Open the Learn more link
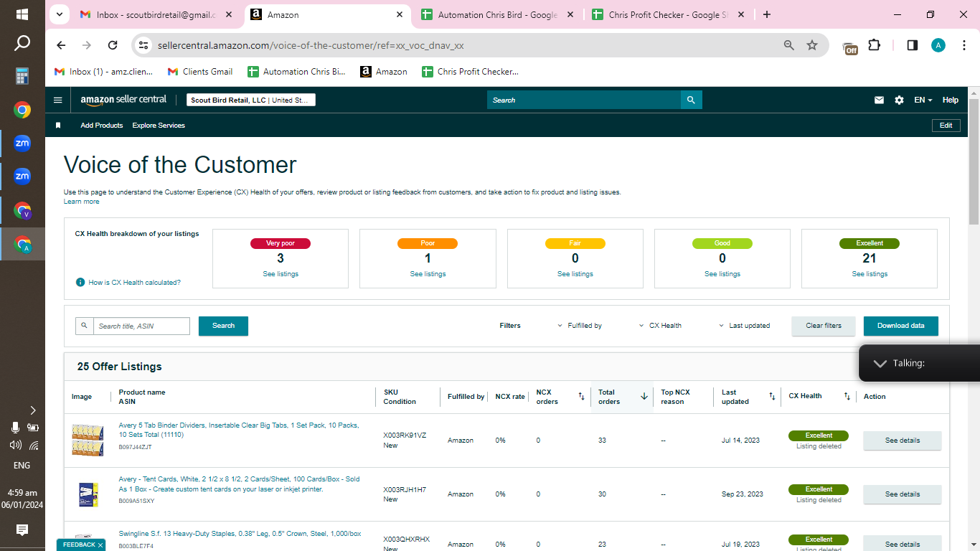The width and height of the screenshot is (980, 551). pos(82,202)
